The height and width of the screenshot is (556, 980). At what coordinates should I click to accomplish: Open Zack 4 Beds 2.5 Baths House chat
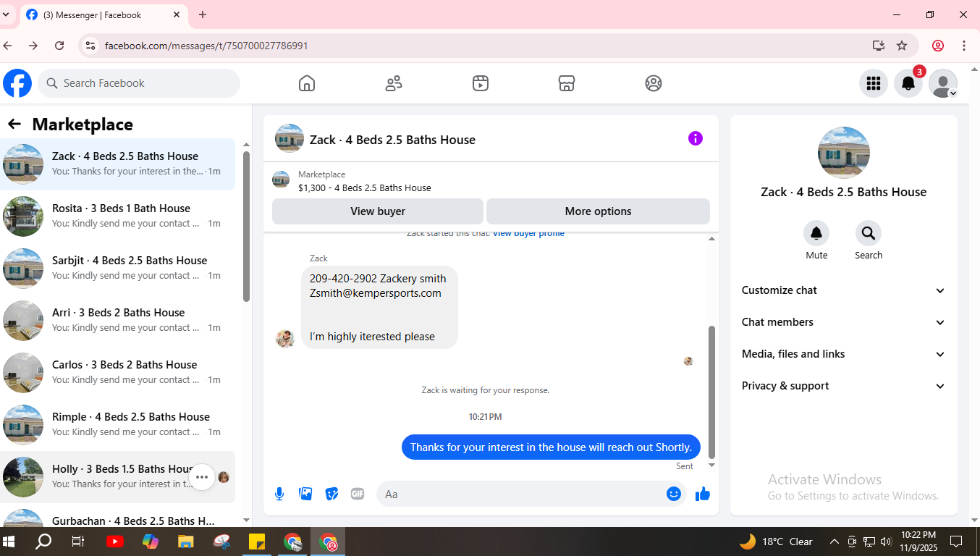pos(117,164)
